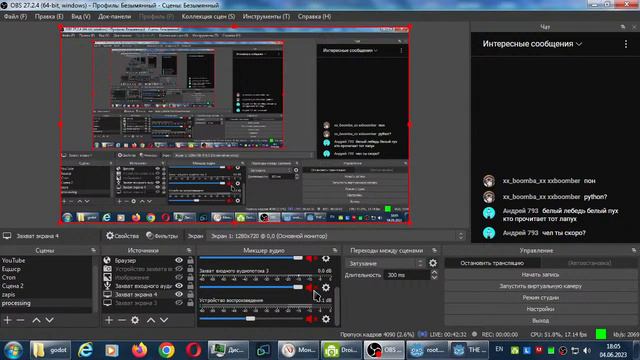The height and width of the screenshot is (360, 640).
Task: Open gear for Захват входного аудиопотока 3
Action: (326, 287)
